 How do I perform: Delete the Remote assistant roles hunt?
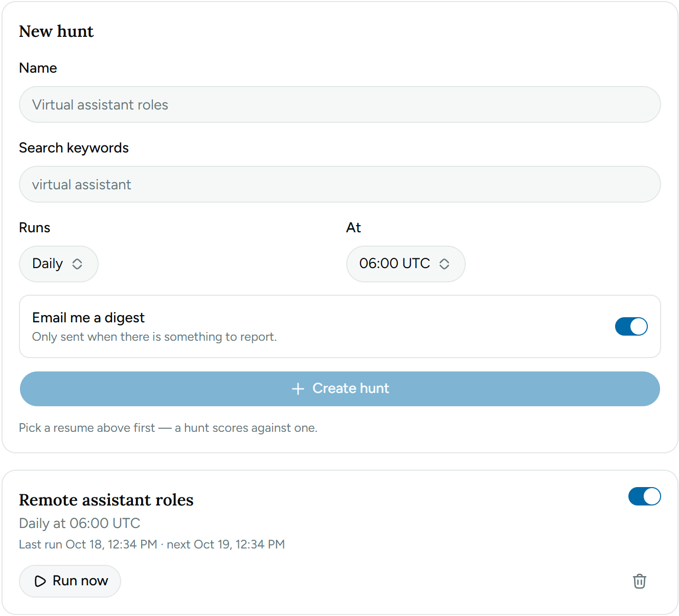click(639, 581)
